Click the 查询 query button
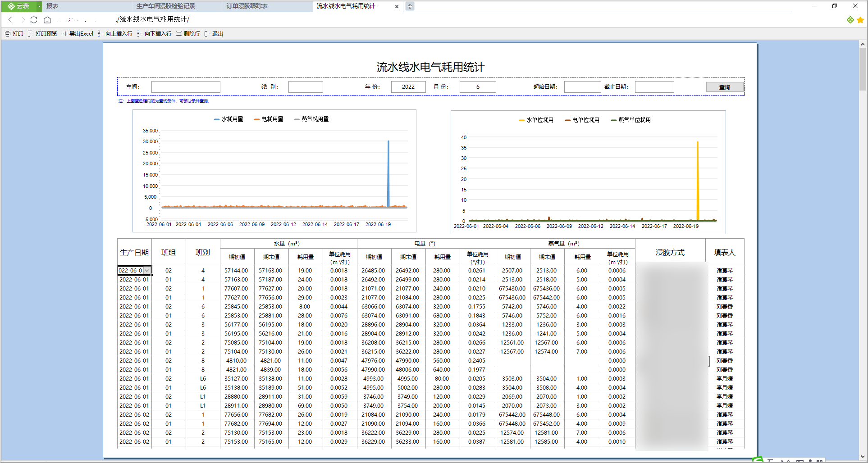 (x=725, y=87)
